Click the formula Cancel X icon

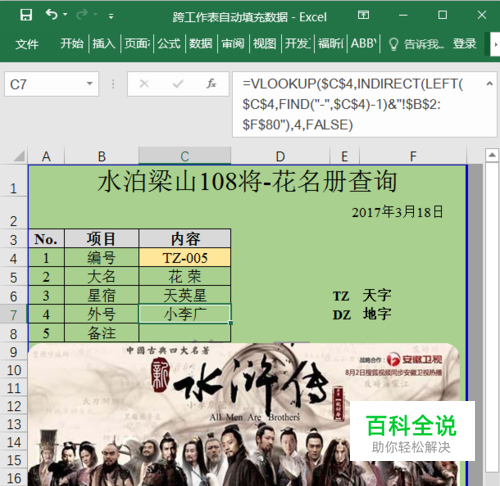click(144, 84)
